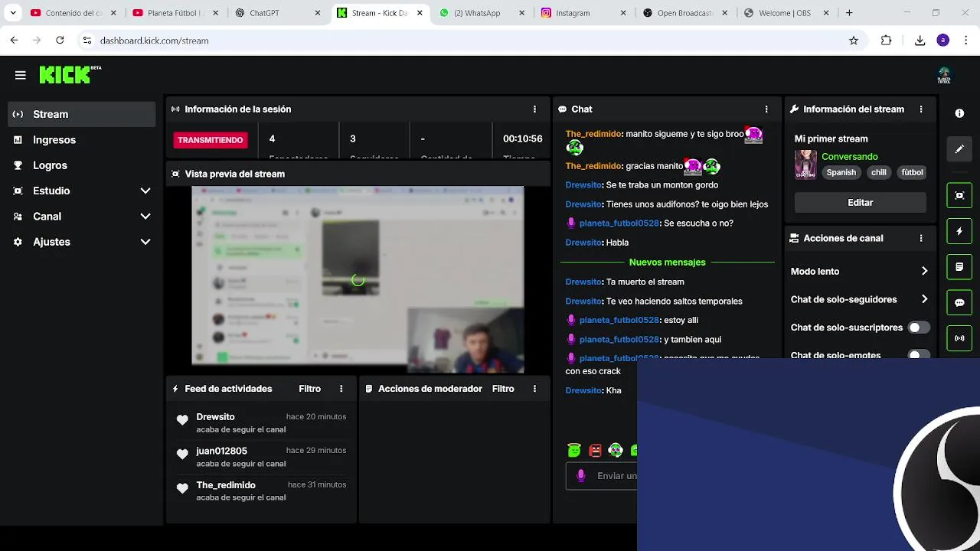The height and width of the screenshot is (551, 980).
Task: Toggle the chat bubble panel icon
Action: coord(959,302)
